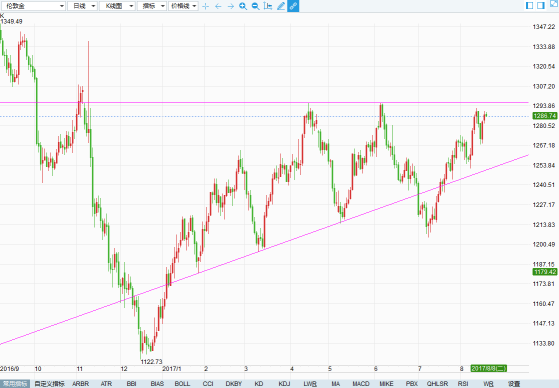
Task: Apply the KD indicator
Action: point(259,384)
